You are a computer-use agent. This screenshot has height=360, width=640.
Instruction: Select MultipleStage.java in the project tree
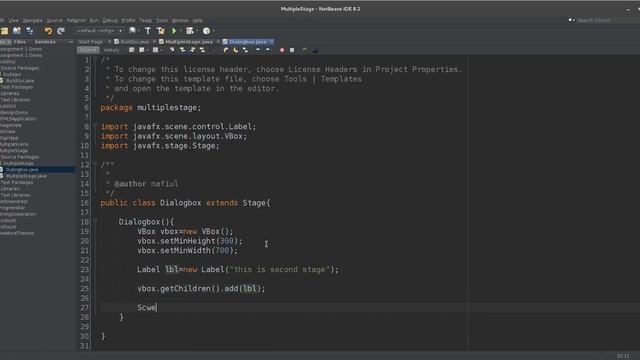(26, 176)
